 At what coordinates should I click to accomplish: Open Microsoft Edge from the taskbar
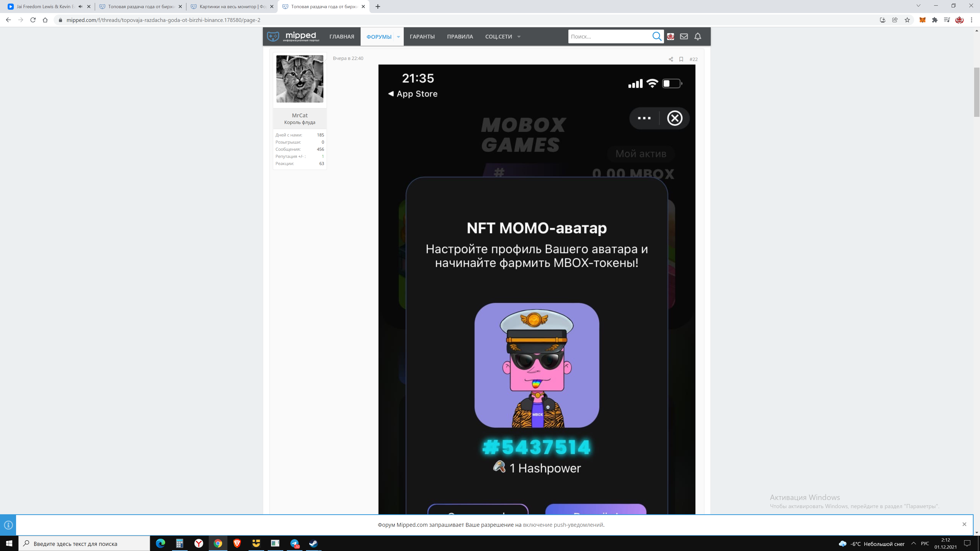161,543
